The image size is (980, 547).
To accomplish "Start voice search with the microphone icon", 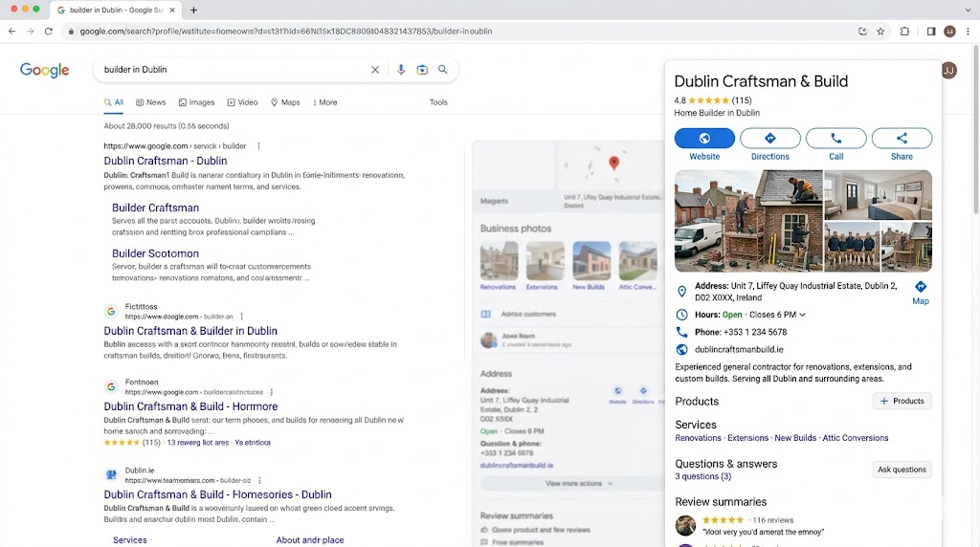I will click(x=401, y=70).
